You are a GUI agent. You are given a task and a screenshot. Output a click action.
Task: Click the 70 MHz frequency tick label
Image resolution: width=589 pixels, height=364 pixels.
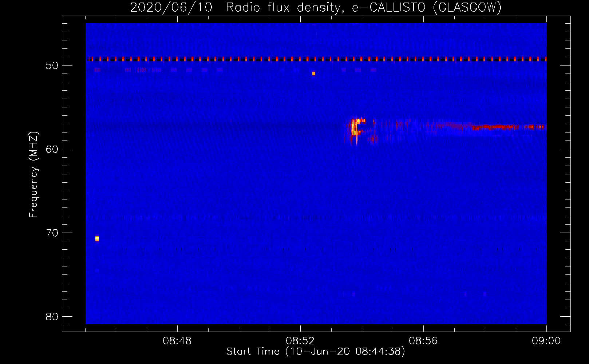tap(52, 233)
